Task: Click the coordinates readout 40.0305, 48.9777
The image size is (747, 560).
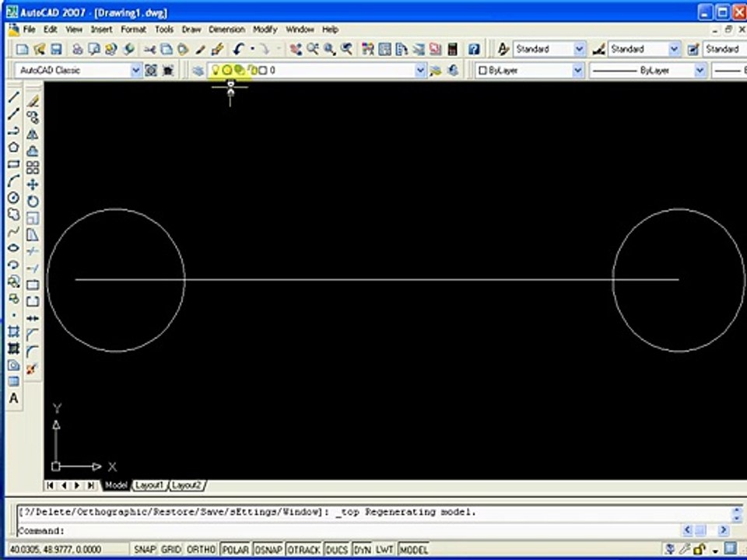Action: coord(56,550)
